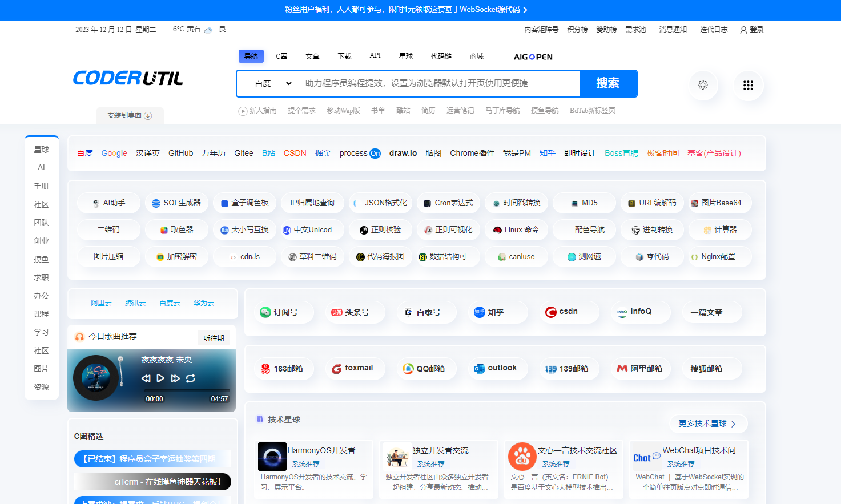Open the Cron表达式 tool
Image resolution: width=841 pixels, height=504 pixels.
click(448, 203)
